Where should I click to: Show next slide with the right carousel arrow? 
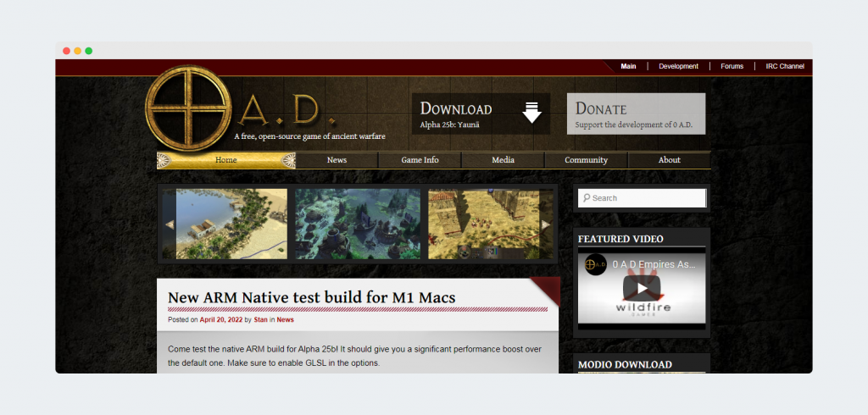[x=546, y=224]
